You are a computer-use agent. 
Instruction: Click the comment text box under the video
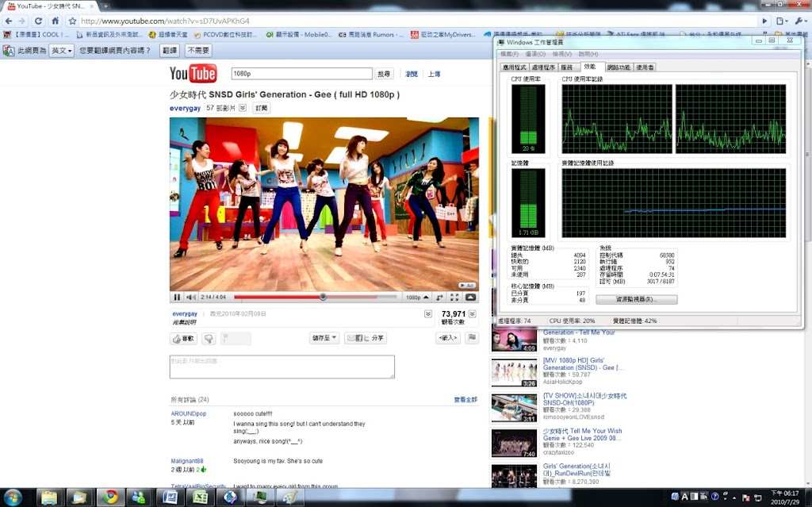pyautogui.click(x=282, y=367)
